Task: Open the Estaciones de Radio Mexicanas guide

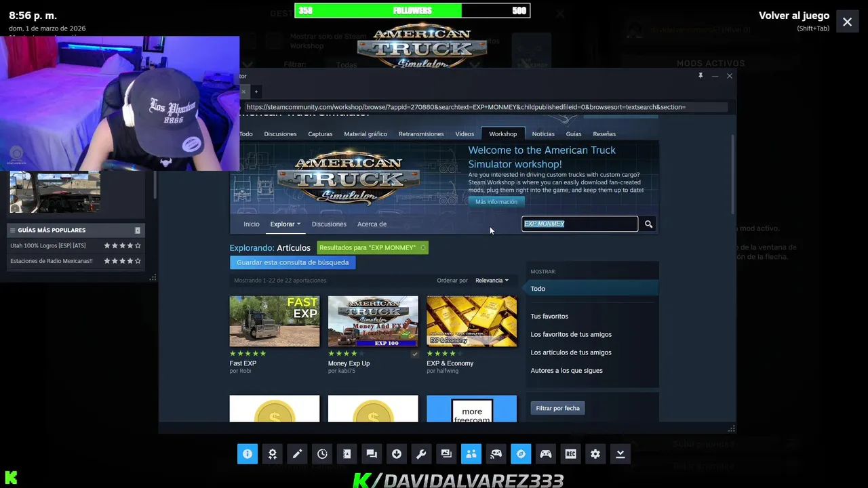Action: click(52, 261)
